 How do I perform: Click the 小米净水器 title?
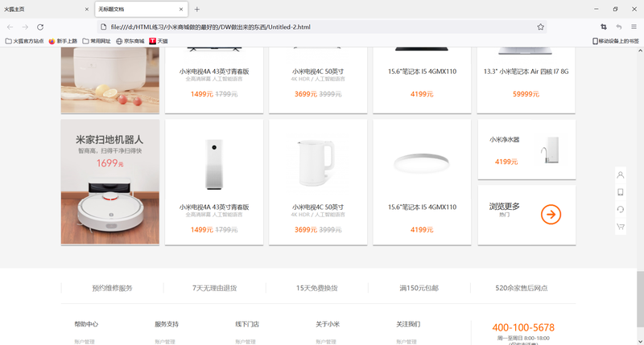tap(505, 139)
